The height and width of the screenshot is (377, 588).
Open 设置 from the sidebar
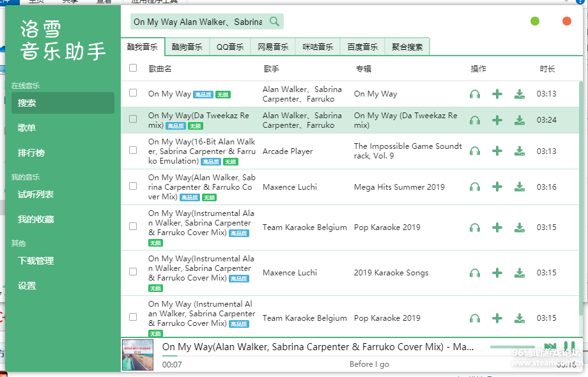(x=27, y=286)
